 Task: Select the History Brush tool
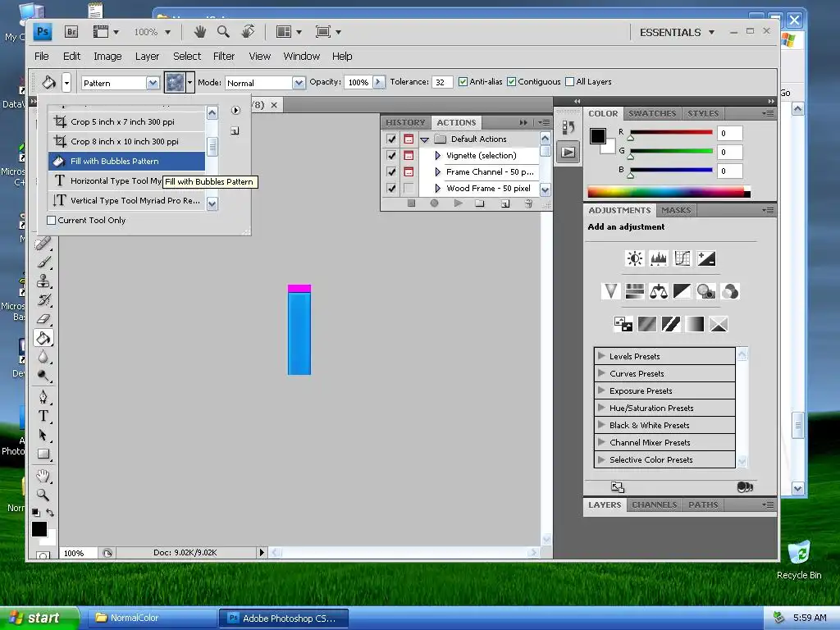click(43, 300)
